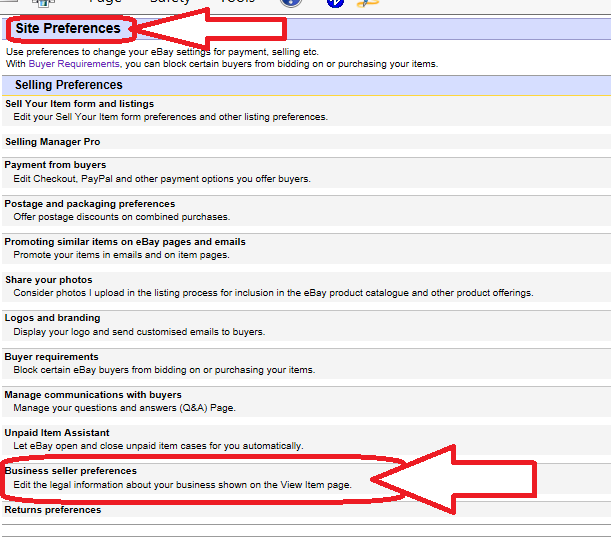Open Share your photos preferences
This screenshot has width=611, height=537.
click(48, 280)
